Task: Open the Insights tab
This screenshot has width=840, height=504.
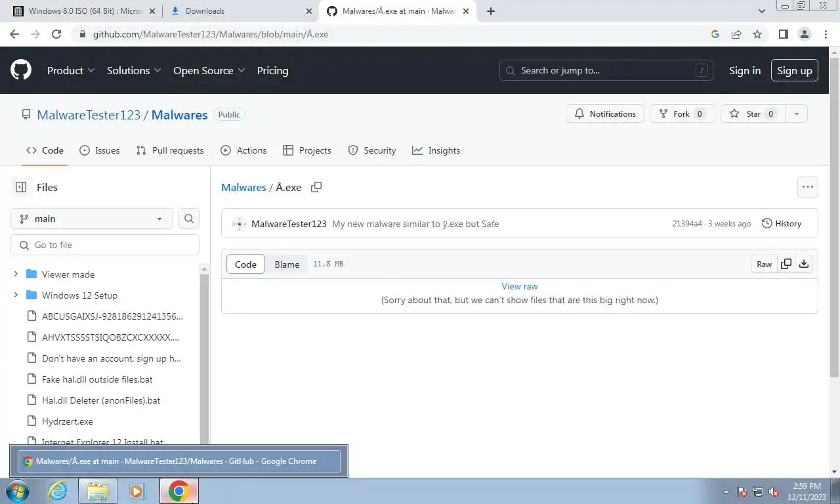Action: [436, 150]
